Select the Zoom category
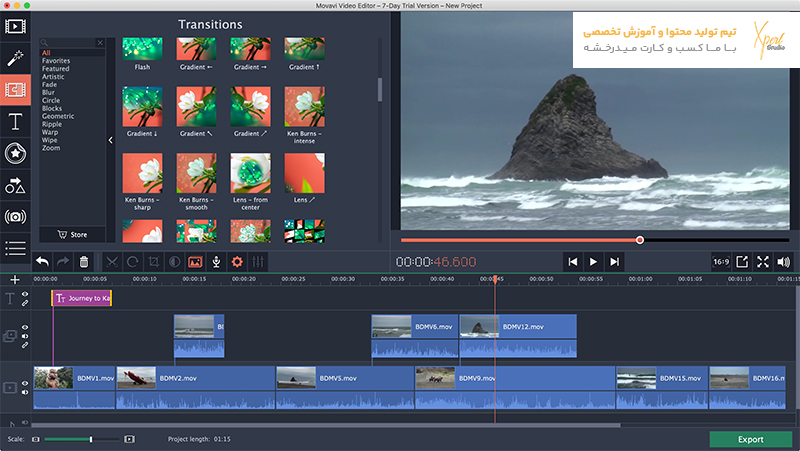 click(51, 148)
